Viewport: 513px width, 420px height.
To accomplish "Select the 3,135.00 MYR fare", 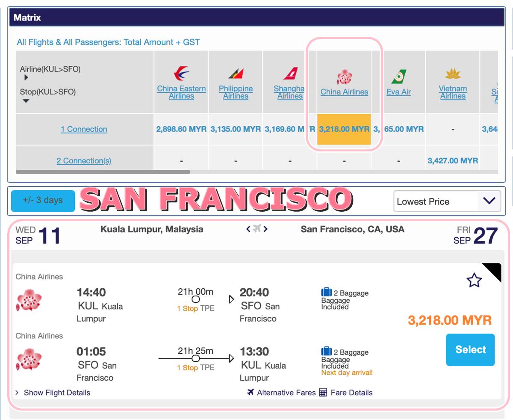I will (x=236, y=129).
